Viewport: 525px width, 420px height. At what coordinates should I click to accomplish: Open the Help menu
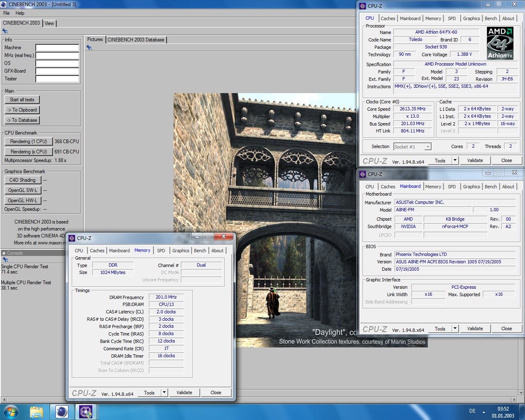(20, 13)
